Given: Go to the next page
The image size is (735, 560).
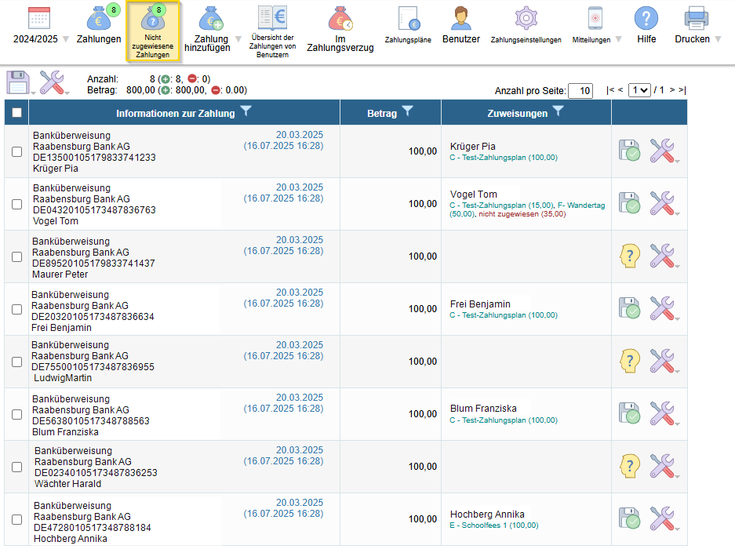Looking at the screenshot, I should click(672, 89).
